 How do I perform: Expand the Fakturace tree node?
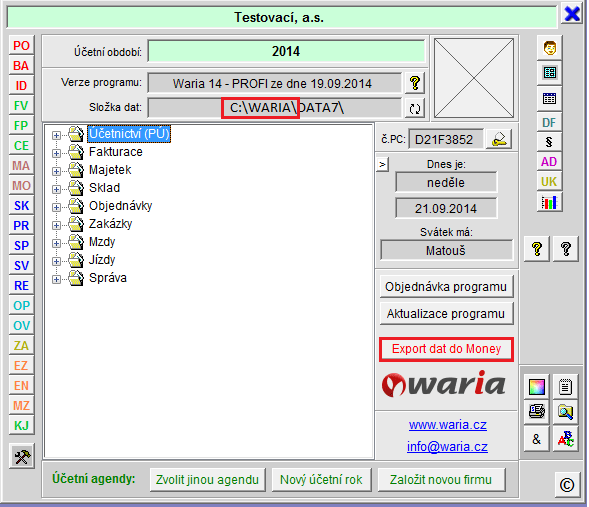pyautogui.click(x=56, y=153)
